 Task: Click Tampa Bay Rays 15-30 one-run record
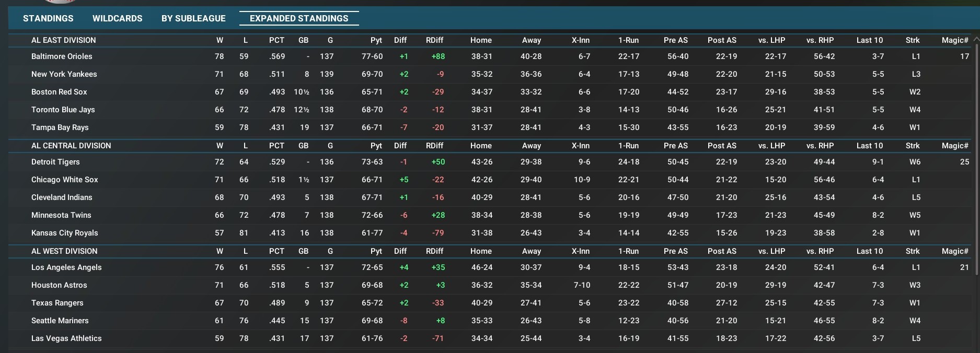pos(629,127)
